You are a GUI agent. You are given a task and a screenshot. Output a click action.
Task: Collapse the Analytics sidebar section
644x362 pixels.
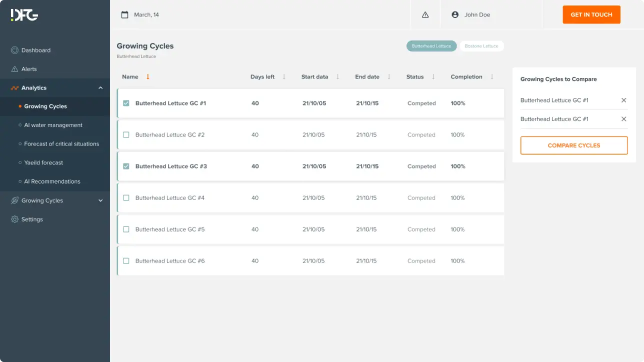[x=100, y=88]
